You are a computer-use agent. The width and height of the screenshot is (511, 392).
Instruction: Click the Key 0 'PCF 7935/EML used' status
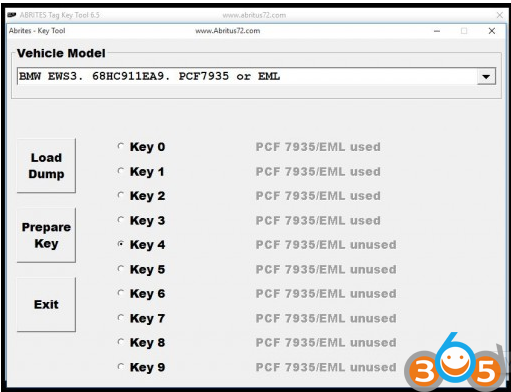click(x=318, y=147)
